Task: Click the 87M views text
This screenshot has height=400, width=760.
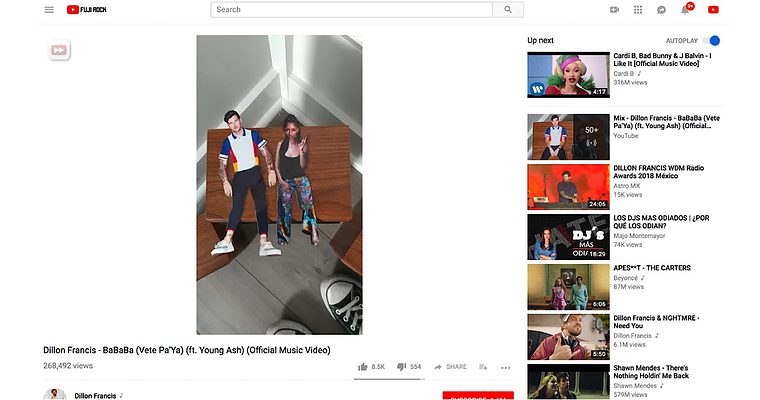Action: tap(629, 287)
